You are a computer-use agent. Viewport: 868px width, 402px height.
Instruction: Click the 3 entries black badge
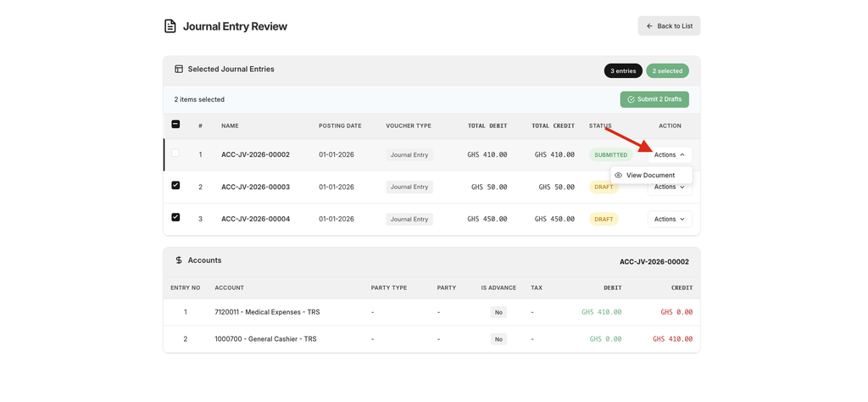623,71
